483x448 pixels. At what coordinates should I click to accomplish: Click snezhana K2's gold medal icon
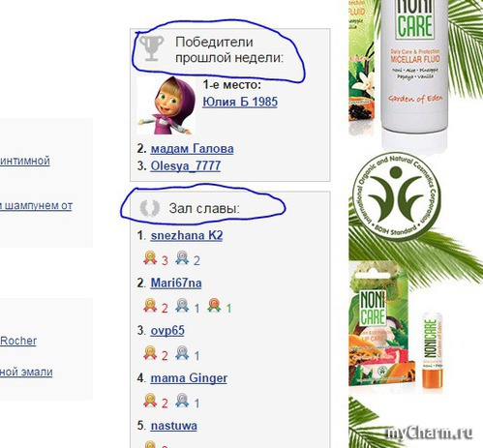coord(150,257)
